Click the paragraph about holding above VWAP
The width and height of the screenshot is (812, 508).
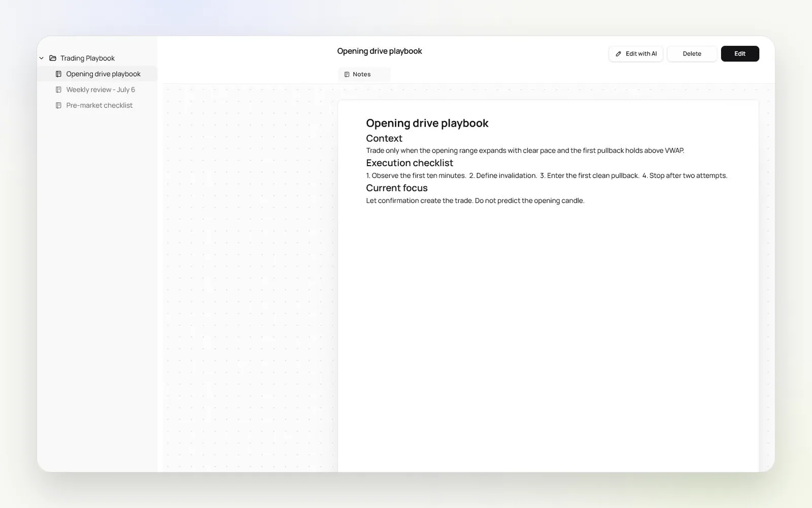click(x=525, y=150)
